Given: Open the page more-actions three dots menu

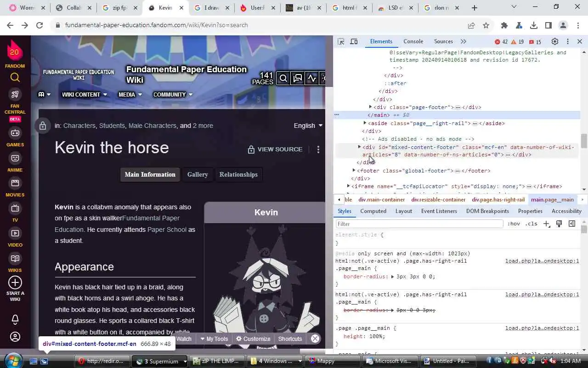Looking at the screenshot, I should 318,149.
